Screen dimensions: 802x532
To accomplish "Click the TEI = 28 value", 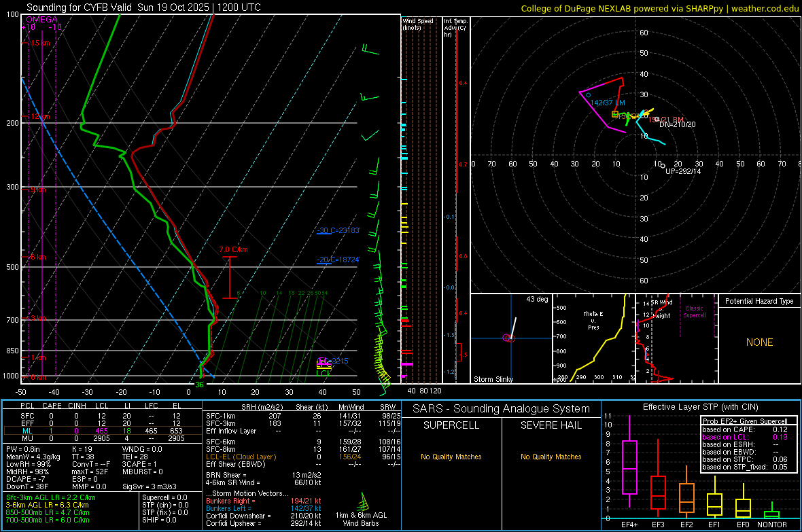I will (135, 457).
